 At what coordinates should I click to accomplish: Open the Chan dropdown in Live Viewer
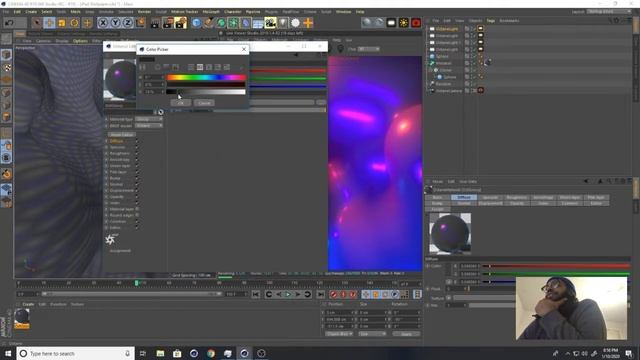[x=369, y=49]
